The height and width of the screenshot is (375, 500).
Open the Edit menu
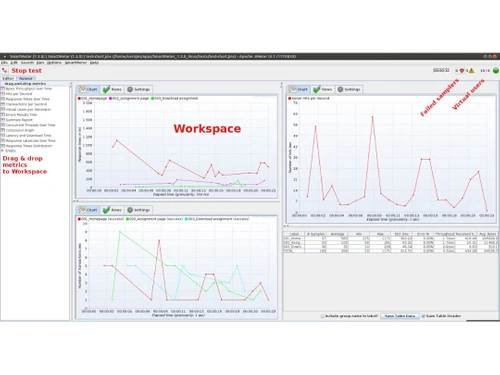(x=14, y=63)
